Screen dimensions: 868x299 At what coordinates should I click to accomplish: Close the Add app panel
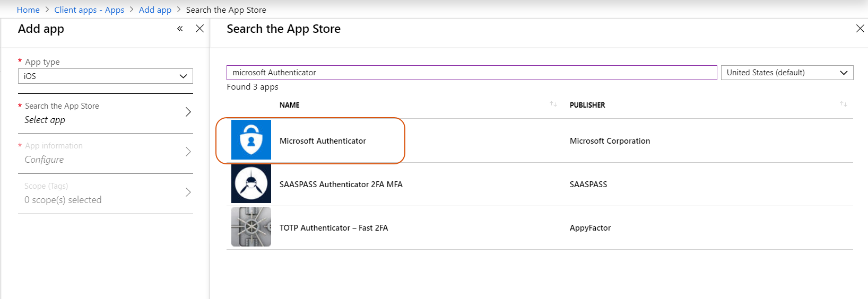(x=199, y=29)
